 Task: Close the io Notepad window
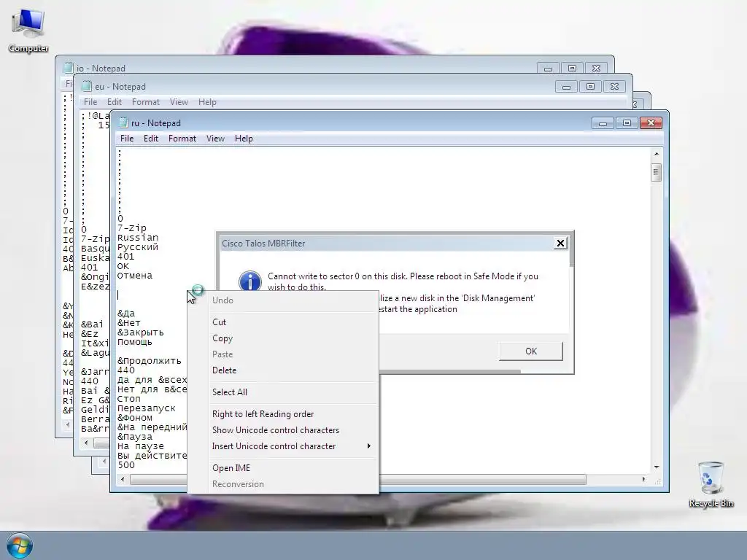[596, 69]
